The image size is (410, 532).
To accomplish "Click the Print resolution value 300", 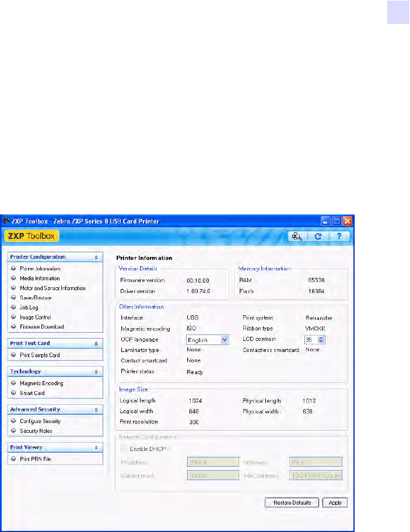I will tap(194, 422).
